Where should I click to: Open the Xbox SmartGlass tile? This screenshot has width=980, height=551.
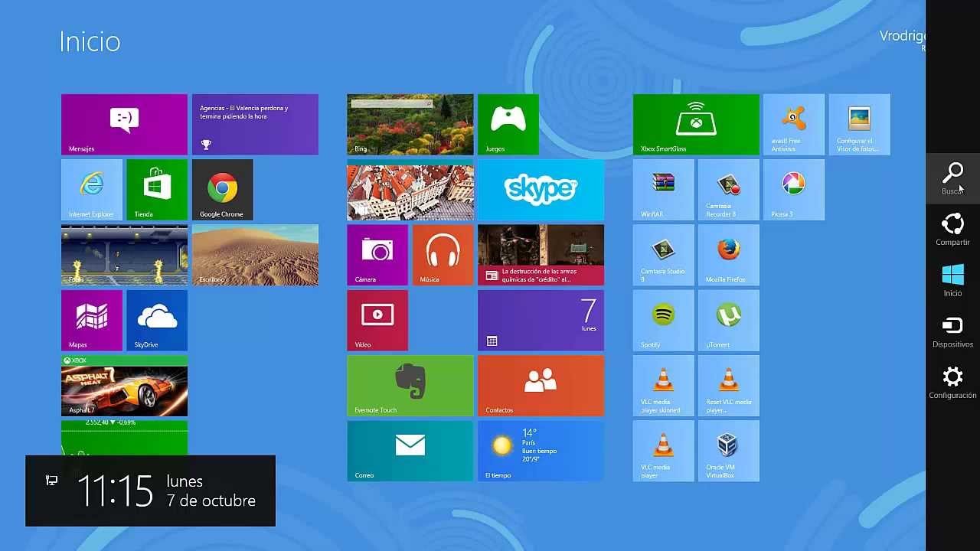pos(696,124)
